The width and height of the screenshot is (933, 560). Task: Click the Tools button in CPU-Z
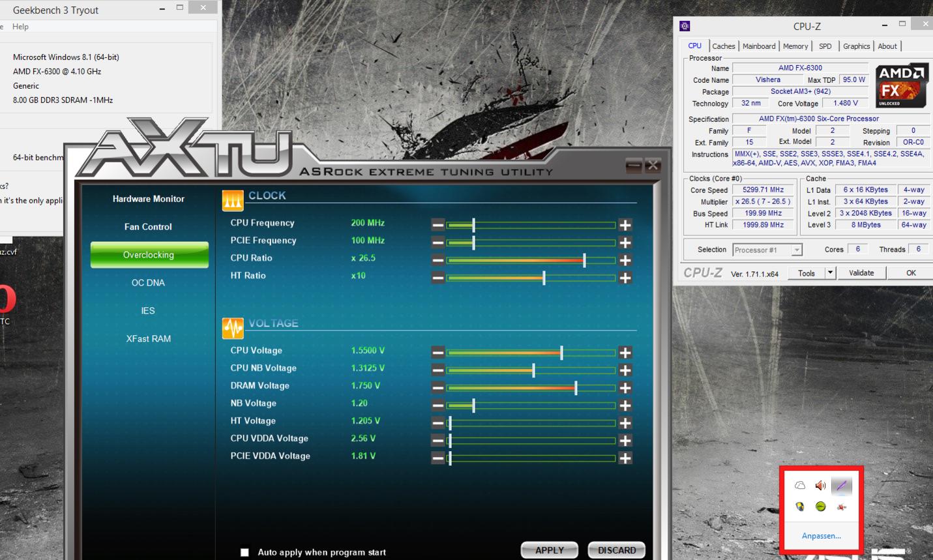coord(807,273)
